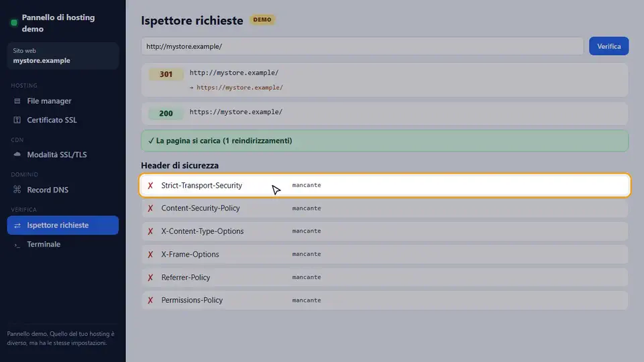
Task: Click the URL input field
Action: click(362, 46)
